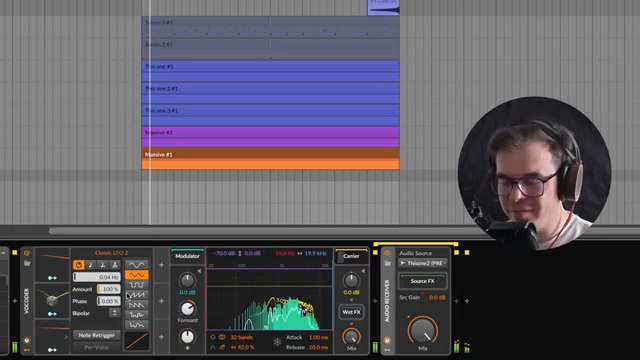This screenshot has height=360, width=640.
Task: Add device after Audio Receiver plus button
Action: [456, 301]
